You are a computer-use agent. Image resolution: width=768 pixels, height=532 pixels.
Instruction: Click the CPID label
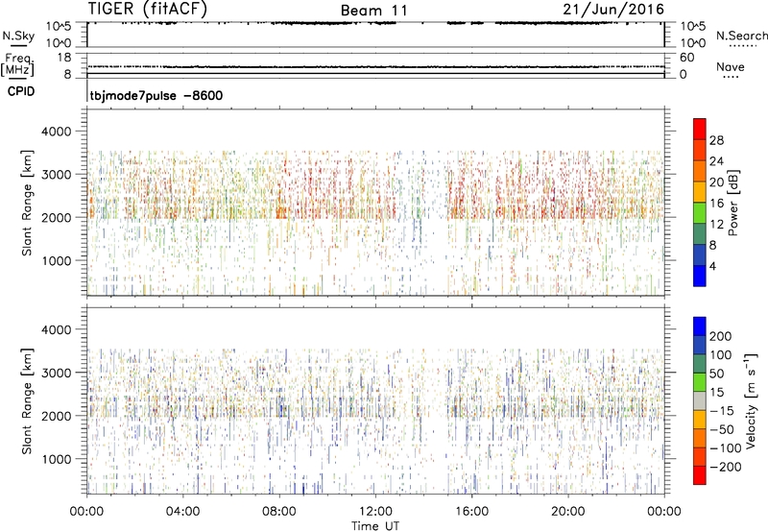[x=21, y=91]
